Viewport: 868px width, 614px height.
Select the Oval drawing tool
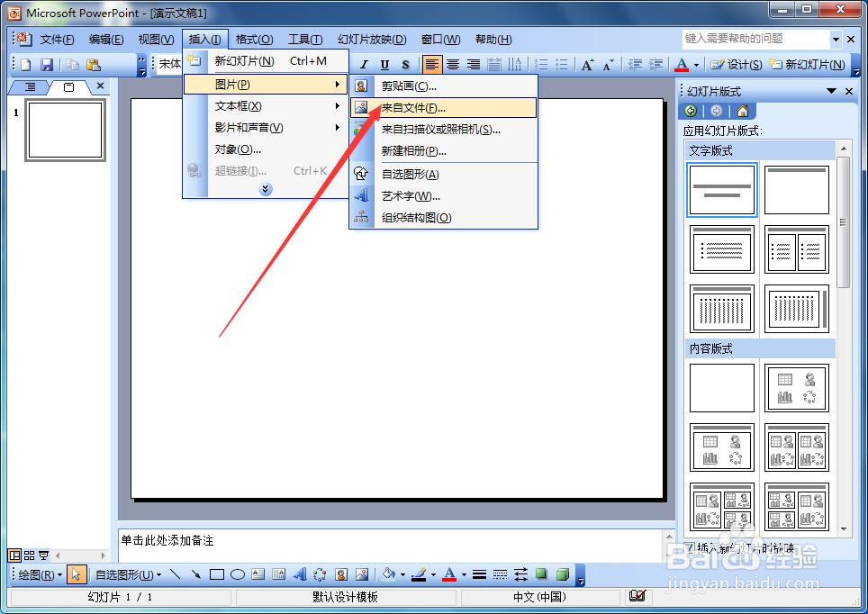pyautogui.click(x=238, y=574)
